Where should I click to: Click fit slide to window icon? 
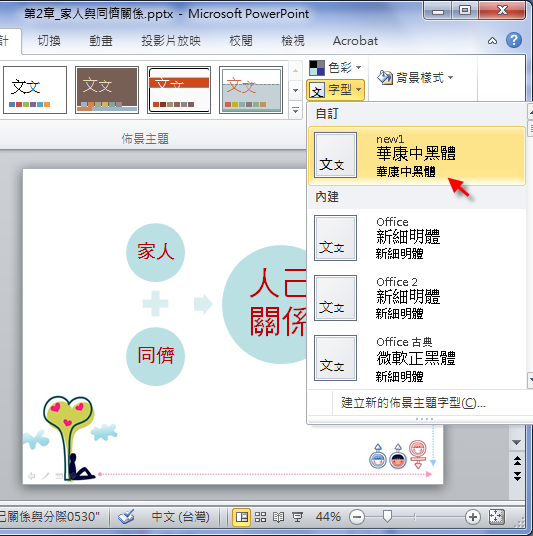coord(496,517)
